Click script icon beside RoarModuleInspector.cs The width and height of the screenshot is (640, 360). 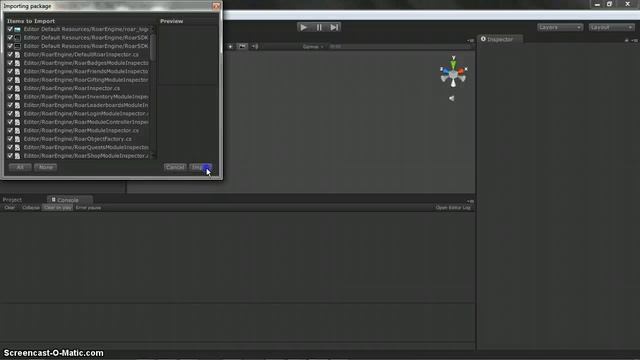(x=18, y=131)
